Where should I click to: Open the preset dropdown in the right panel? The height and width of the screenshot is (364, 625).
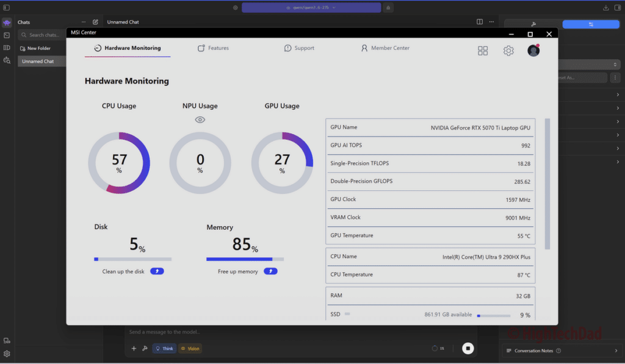click(589, 64)
